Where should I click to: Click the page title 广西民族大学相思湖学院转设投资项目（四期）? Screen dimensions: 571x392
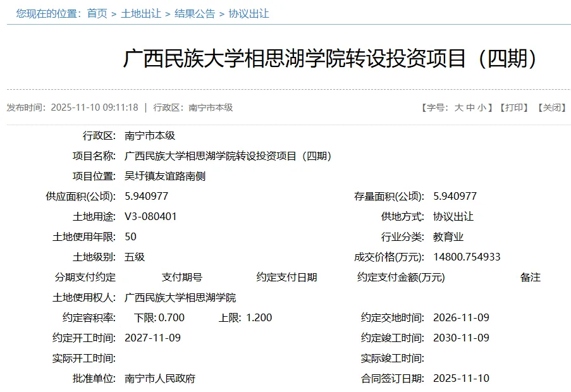tap(330, 58)
